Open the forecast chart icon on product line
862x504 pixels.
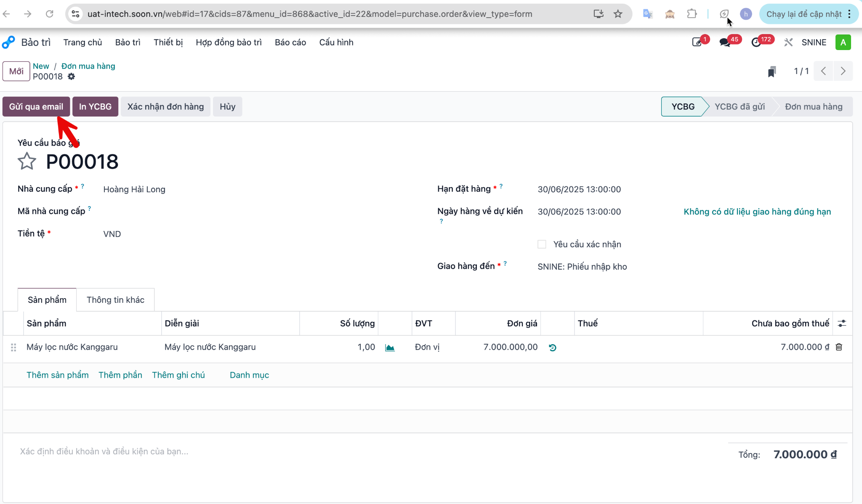(x=390, y=347)
